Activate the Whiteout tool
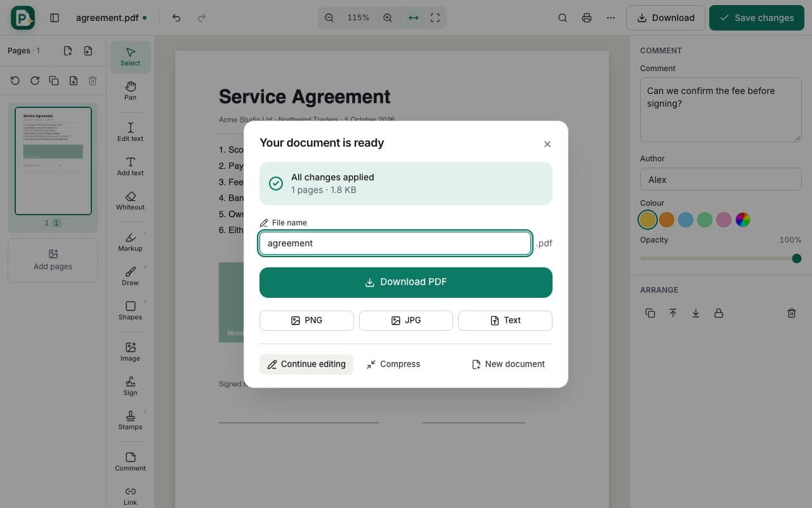This screenshot has height=508, width=812. tap(130, 200)
